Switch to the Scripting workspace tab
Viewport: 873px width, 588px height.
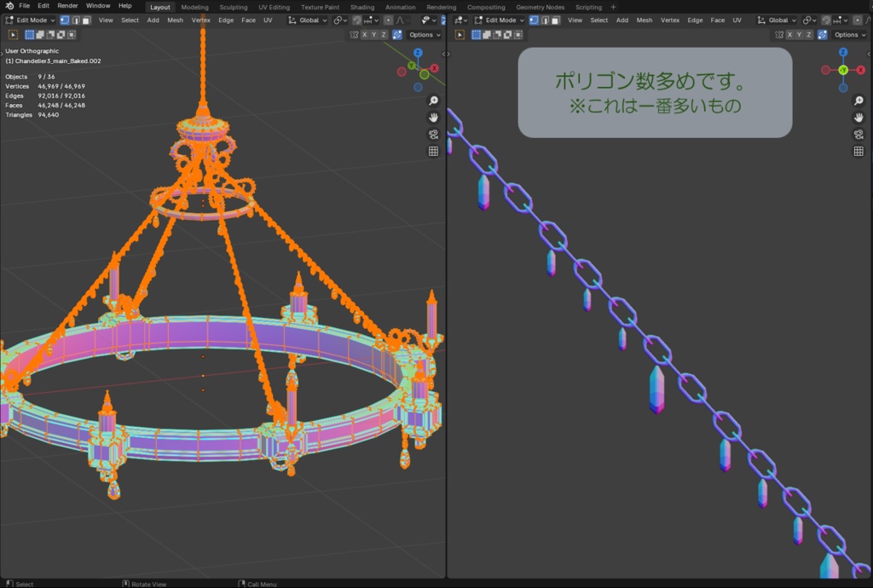[588, 7]
